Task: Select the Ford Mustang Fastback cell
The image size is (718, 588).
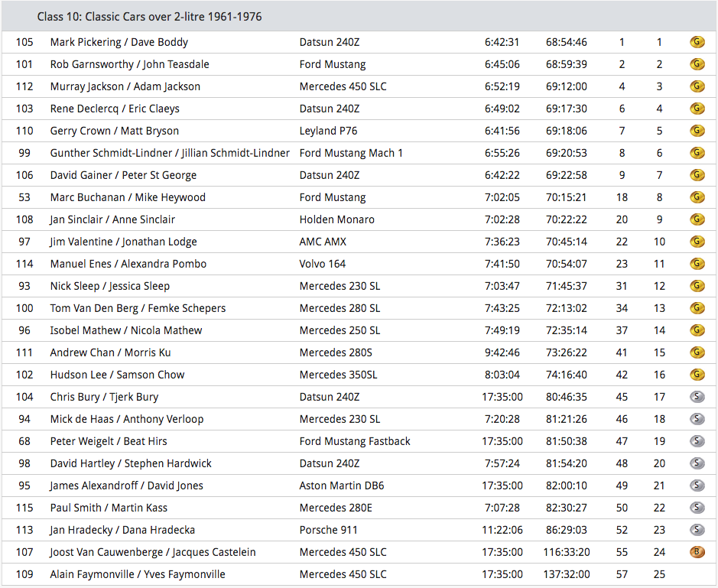Action: (355, 441)
